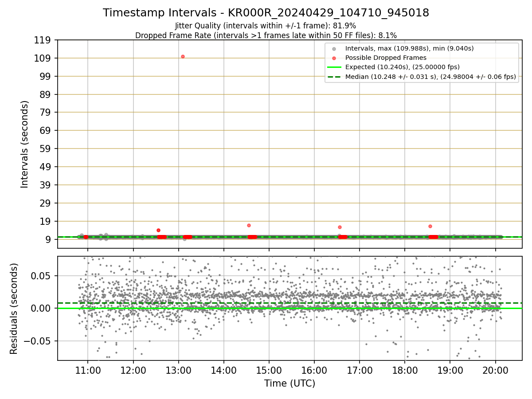Click the solid green Expected line sample in legend

click(x=334, y=67)
